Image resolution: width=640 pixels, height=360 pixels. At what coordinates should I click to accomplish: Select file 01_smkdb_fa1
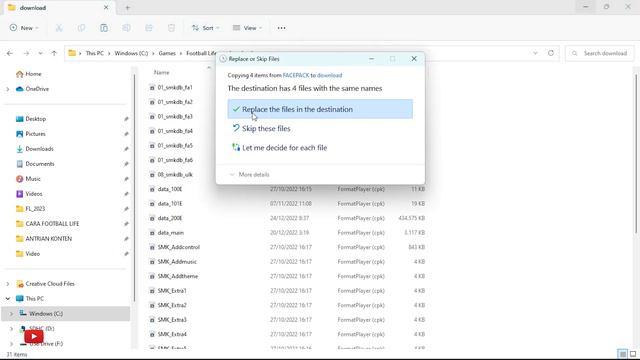tap(175, 87)
